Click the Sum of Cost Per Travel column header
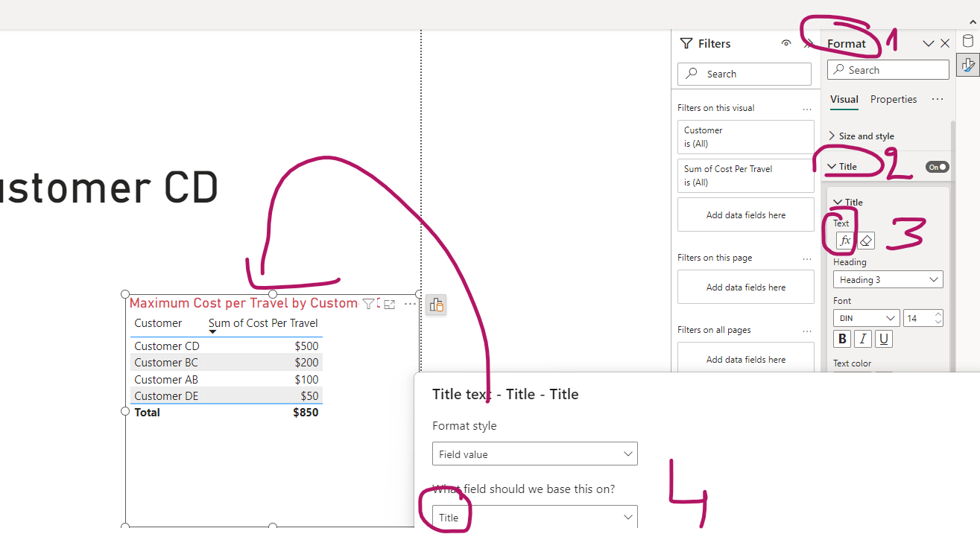The image size is (980, 534). 263,323
